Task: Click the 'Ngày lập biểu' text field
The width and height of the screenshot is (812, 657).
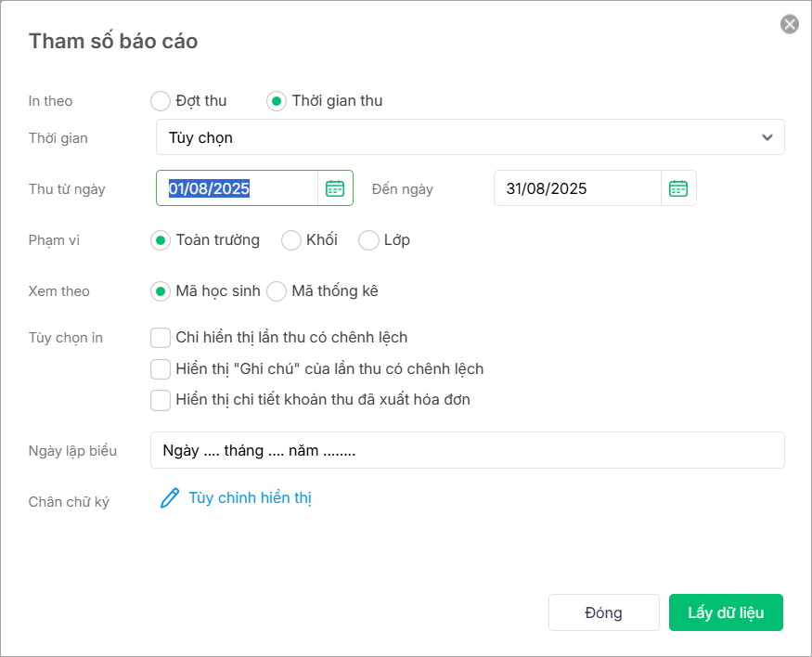Action: coord(468,450)
